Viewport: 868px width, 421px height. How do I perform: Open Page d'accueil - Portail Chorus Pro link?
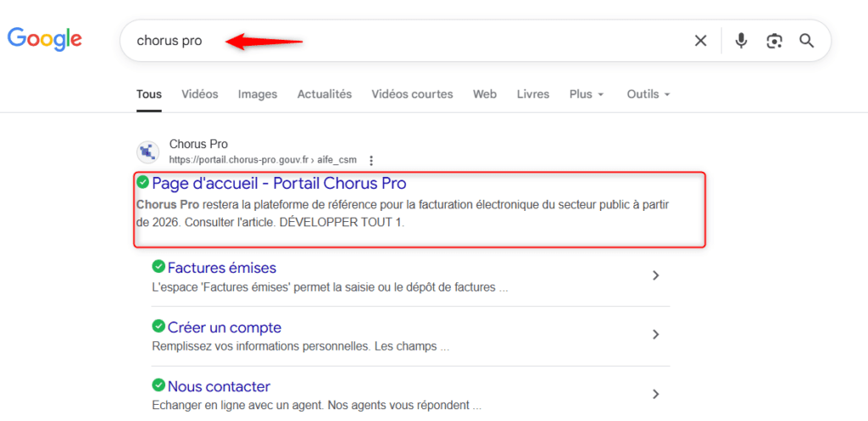click(x=279, y=183)
